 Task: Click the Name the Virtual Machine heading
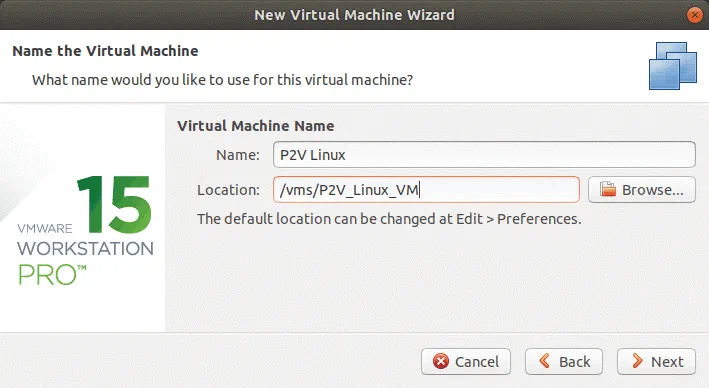tap(105, 51)
